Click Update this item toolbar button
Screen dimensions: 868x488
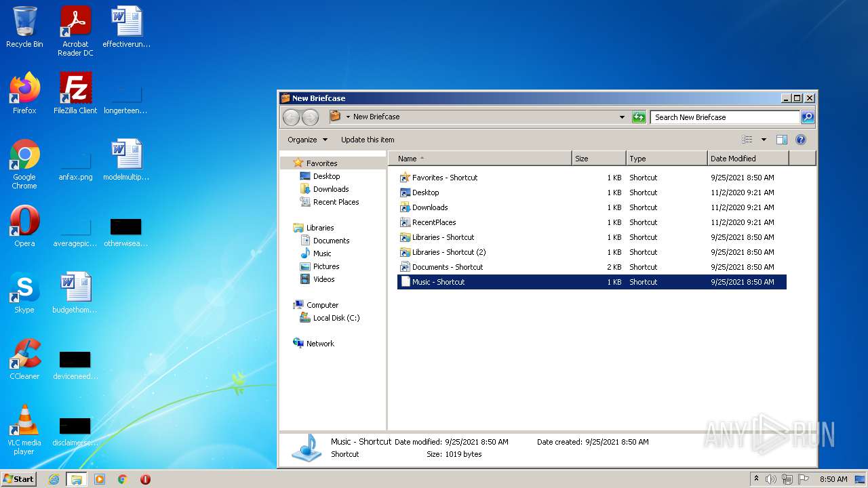pos(368,140)
